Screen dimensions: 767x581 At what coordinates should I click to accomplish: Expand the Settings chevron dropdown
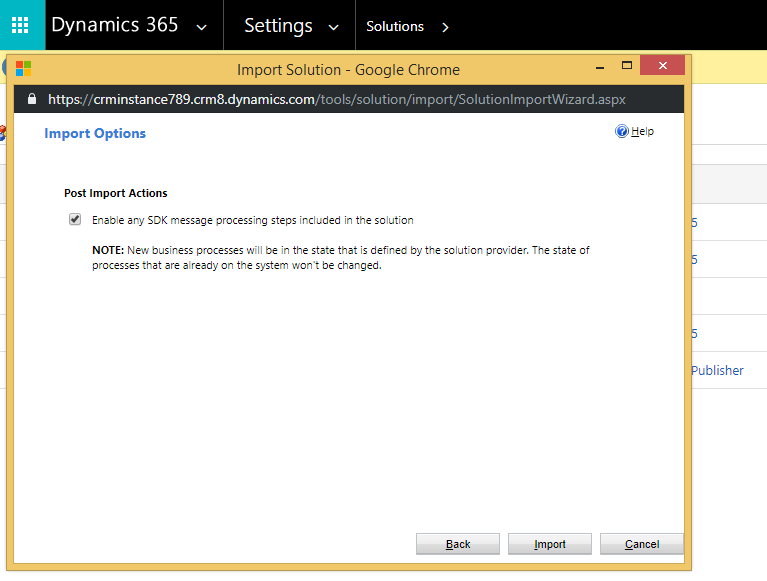[x=334, y=27]
